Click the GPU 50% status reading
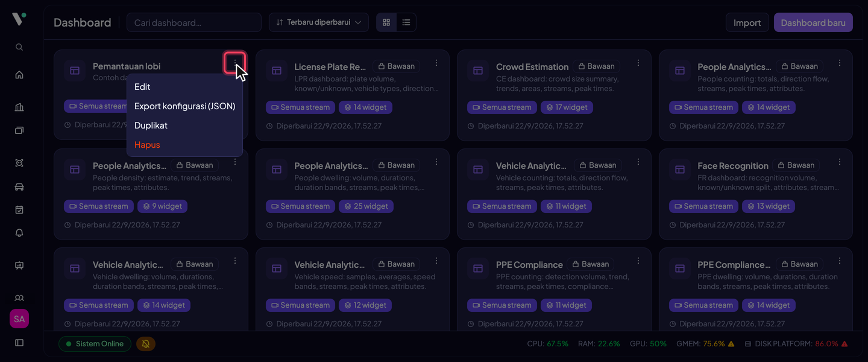This screenshot has height=362, width=868. tap(648, 344)
